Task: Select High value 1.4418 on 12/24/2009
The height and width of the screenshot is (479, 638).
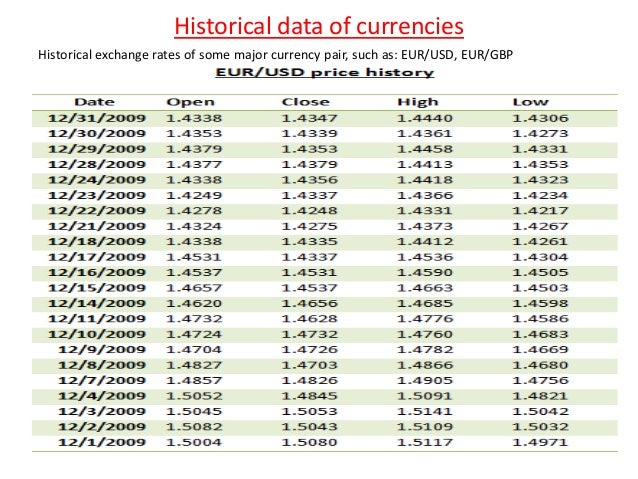Action: [425, 180]
